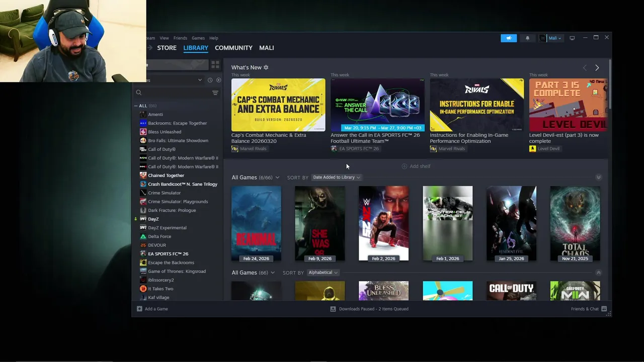The height and width of the screenshot is (362, 644).
Task: Open Date Added to Library sort dropdown
Action: pyautogui.click(x=337, y=177)
